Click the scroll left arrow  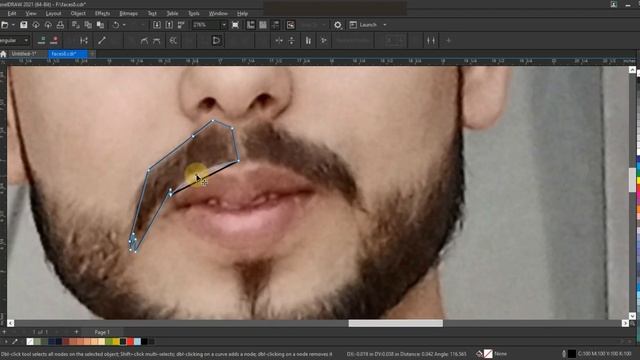11,323
